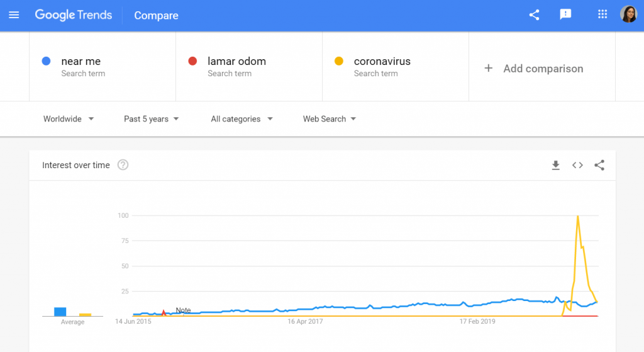Download the Interest over time data

[556, 166]
